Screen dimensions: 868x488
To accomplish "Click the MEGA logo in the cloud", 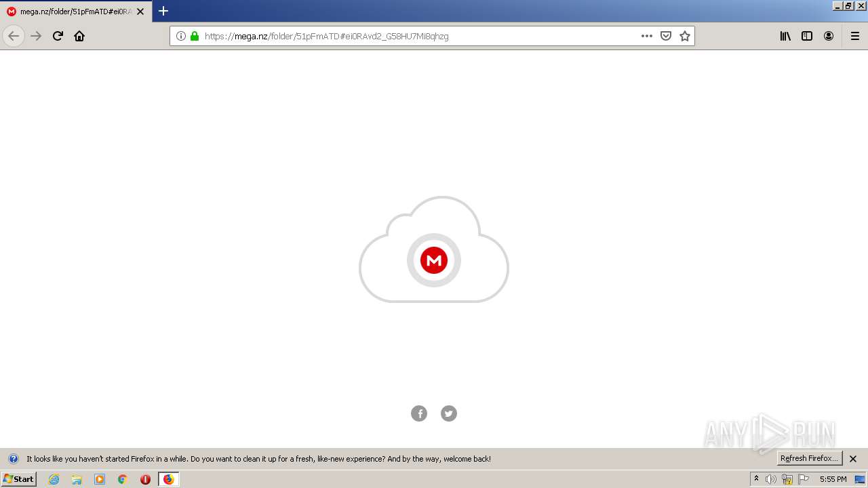I will tap(434, 260).
